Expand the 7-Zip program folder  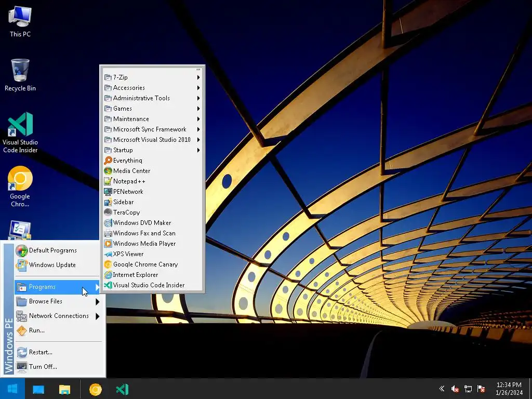pyautogui.click(x=152, y=77)
